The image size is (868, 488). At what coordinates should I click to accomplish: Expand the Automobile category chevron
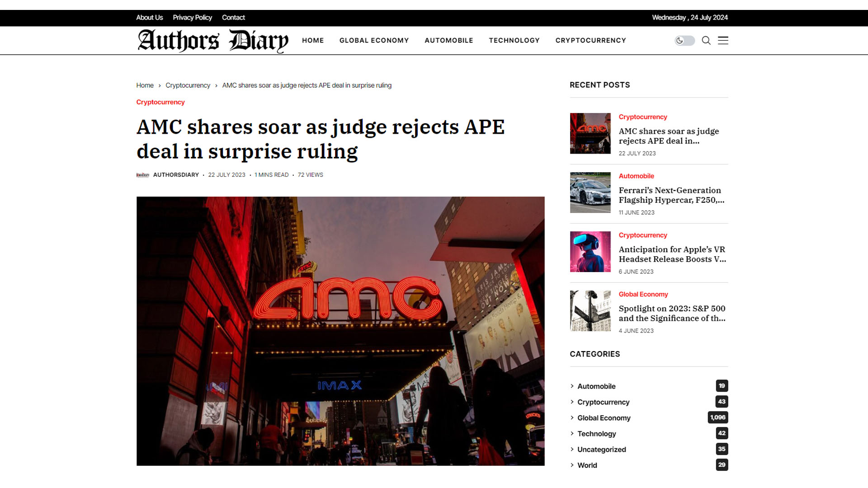point(572,386)
